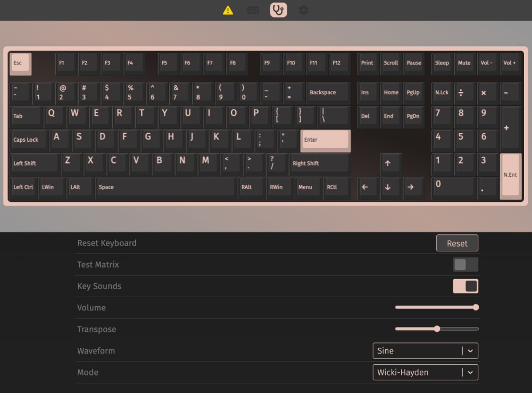The width and height of the screenshot is (532, 393).
Task: Open the Waveform dropdown showing Sine
Action: pyautogui.click(x=426, y=351)
